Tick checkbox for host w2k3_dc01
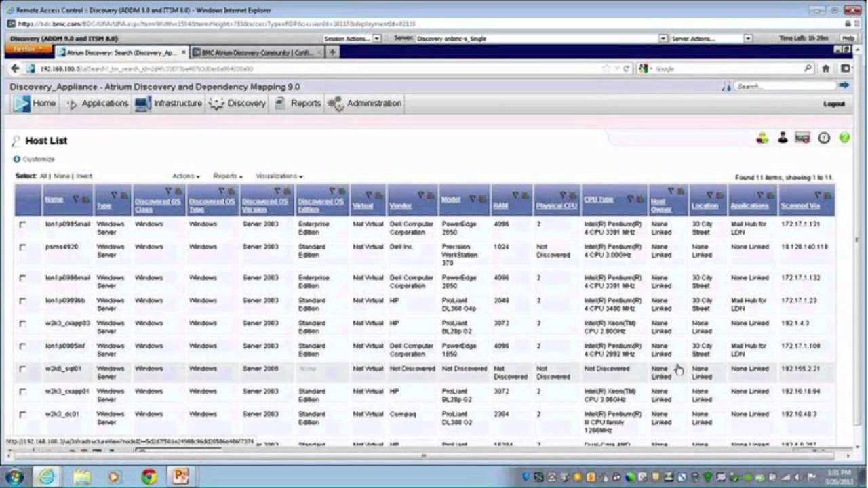 pos(22,414)
